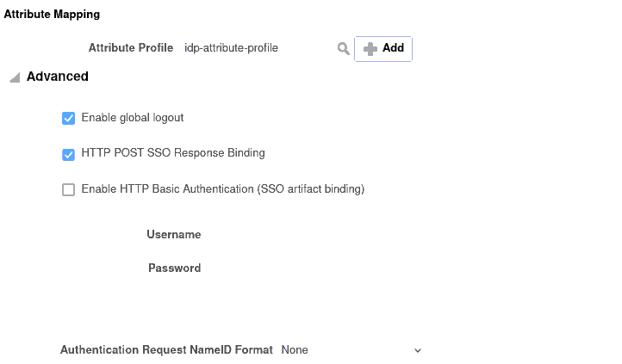Image resolution: width=622 pixels, height=364 pixels.
Task: Click the Attribute Mapping section header
Action: coord(52,15)
